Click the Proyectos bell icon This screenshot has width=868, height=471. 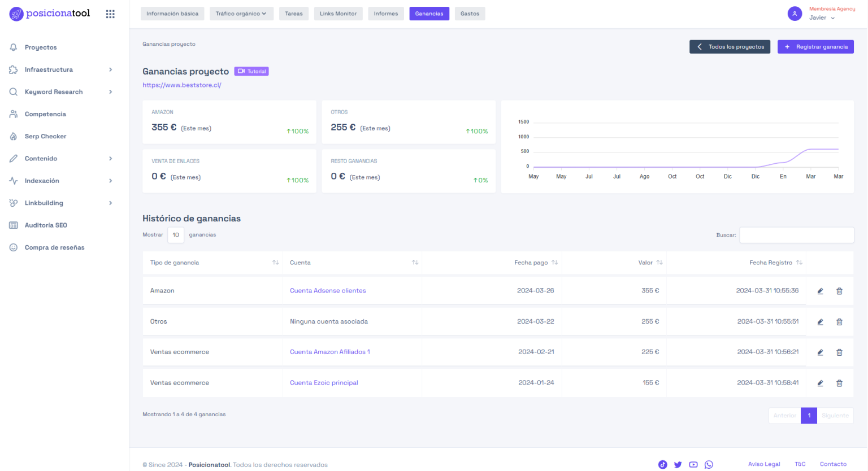[x=14, y=47]
